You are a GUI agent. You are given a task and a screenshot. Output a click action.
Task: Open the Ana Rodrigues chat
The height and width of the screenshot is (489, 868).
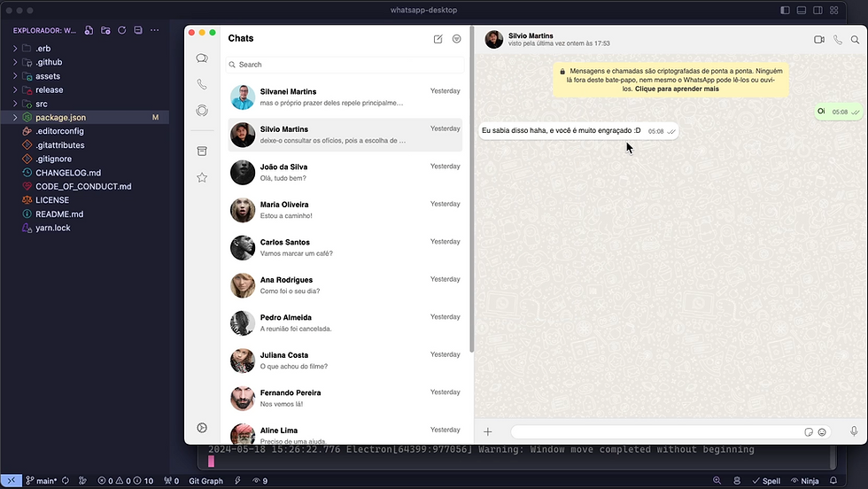(345, 285)
